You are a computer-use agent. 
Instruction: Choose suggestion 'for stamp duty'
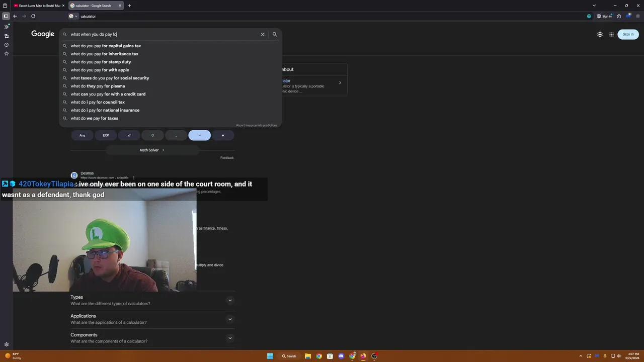point(171,62)
